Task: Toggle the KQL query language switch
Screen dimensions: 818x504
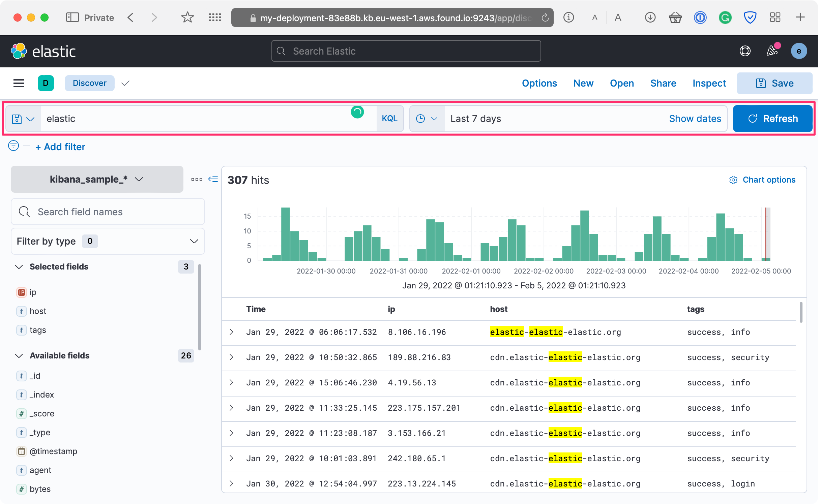Action: [389, 119]
